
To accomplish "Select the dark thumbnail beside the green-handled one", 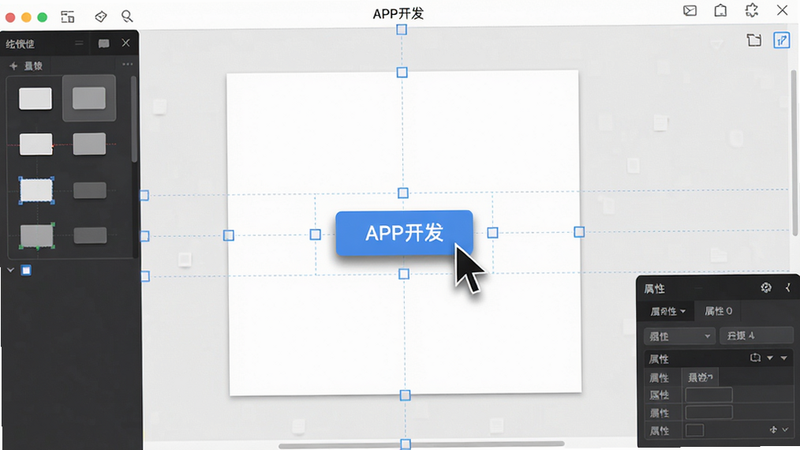I will coord(90,236).
